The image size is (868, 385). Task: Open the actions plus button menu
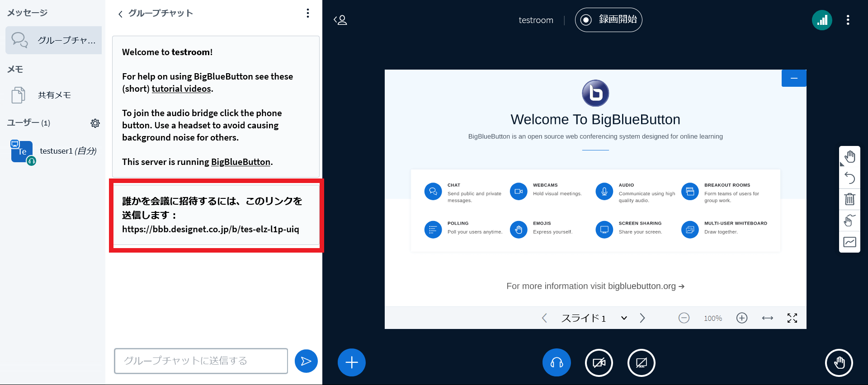click(352, 362)
